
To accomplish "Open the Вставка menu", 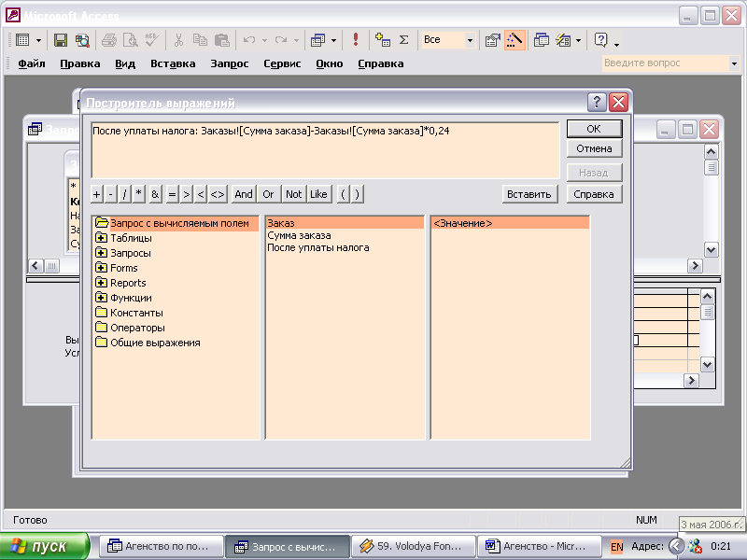I will point(173,63).
